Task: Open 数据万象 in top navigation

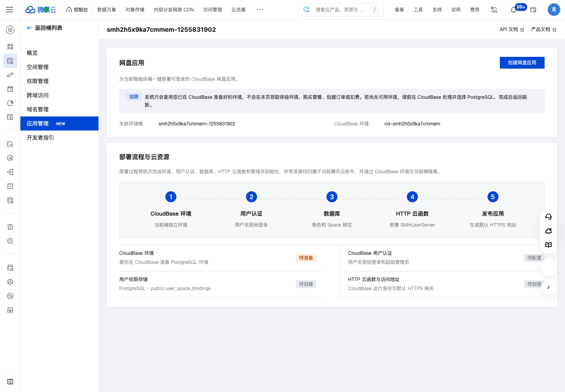Action: click(x=107, y=9)
